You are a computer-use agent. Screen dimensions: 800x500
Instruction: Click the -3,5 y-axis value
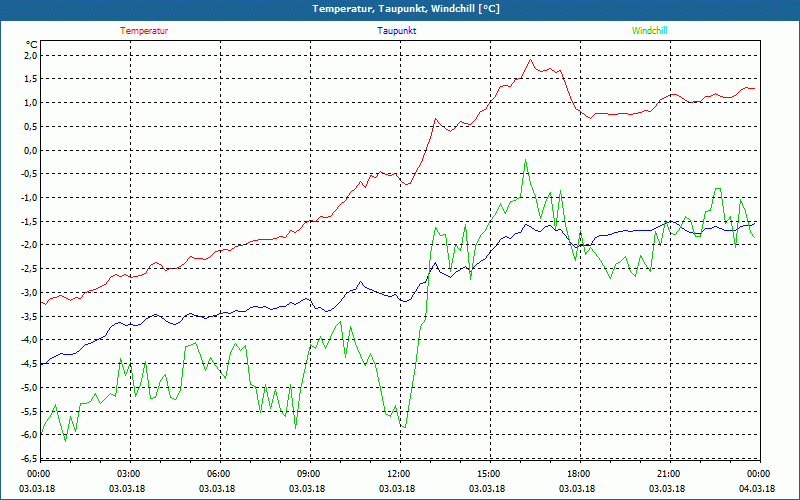pos(30,316)
